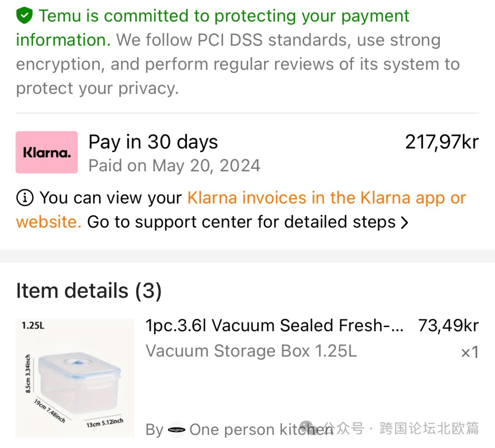
Task: Open the Klarna invoices orange link
Action: pyautogui.click(x=241, y=210)
